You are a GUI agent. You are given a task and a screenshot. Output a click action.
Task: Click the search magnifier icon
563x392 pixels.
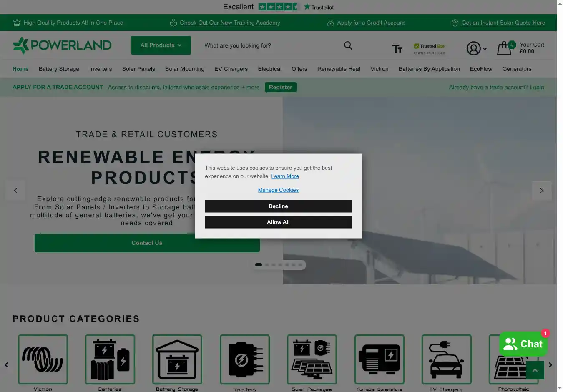348,45
